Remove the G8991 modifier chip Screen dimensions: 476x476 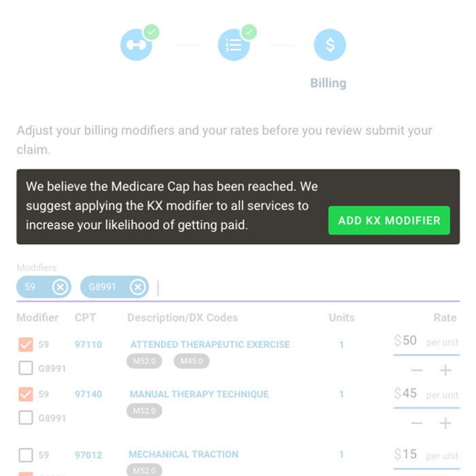(137, 287)
